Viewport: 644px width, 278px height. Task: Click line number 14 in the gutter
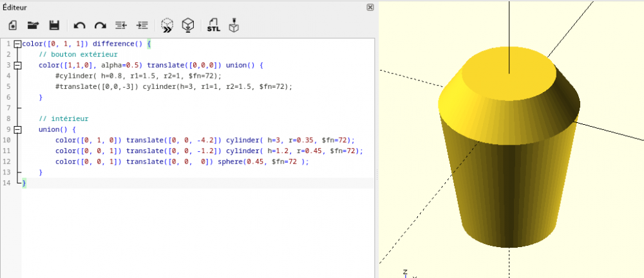click(x=6, y=183)
